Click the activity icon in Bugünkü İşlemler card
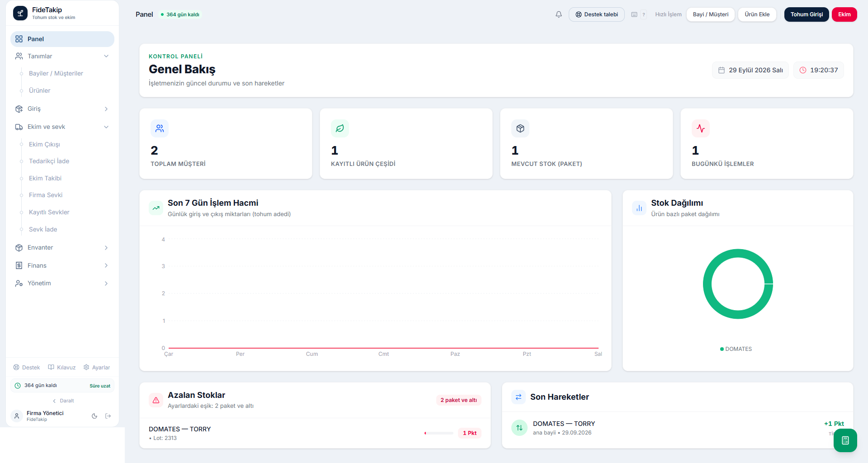This screenshot has width=868, height=463. 701,128
